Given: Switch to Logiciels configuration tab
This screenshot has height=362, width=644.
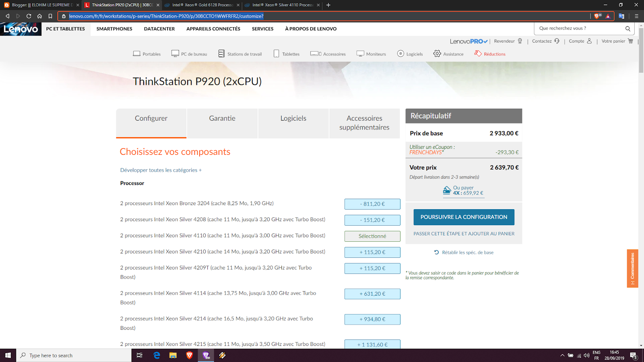Looking at the screenshot, I should 293,123.
